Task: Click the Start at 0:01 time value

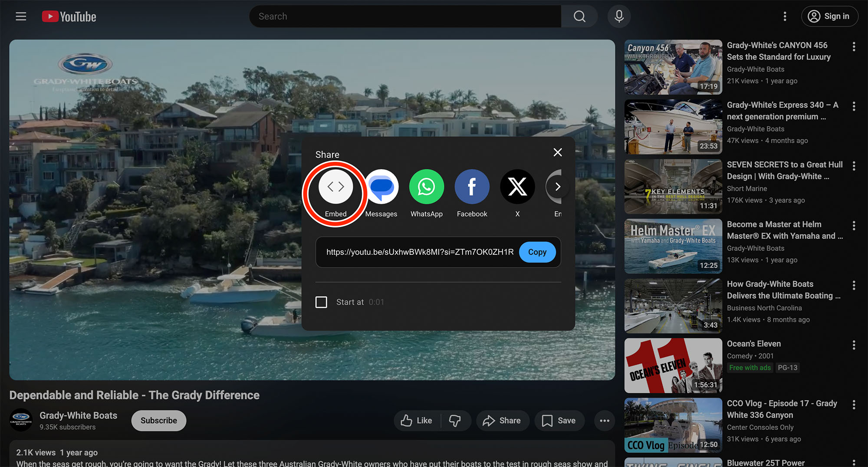Action: 376,302
